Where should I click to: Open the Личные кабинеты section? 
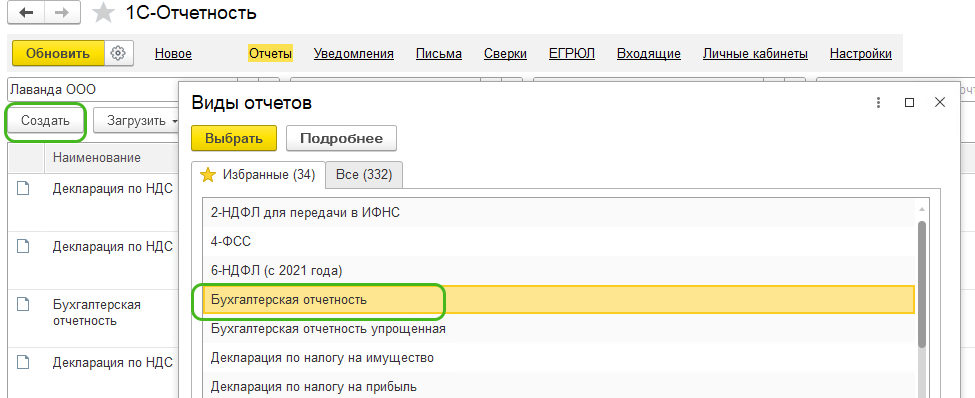pyautogui.click(x=755, y=54)
